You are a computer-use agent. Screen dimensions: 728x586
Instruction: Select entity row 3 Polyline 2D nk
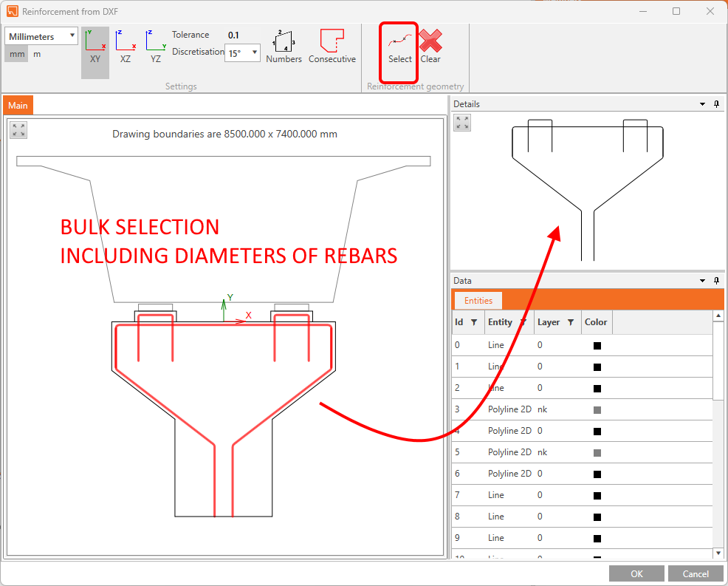(x=583, y=409)
